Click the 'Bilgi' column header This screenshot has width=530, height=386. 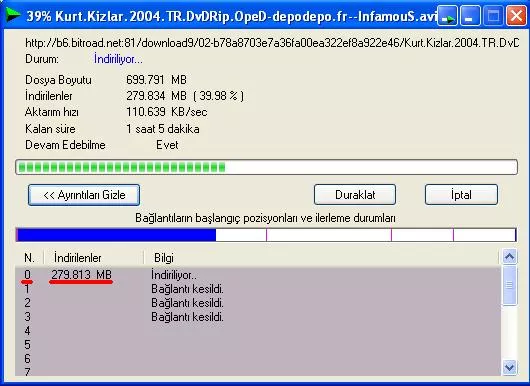321,258
